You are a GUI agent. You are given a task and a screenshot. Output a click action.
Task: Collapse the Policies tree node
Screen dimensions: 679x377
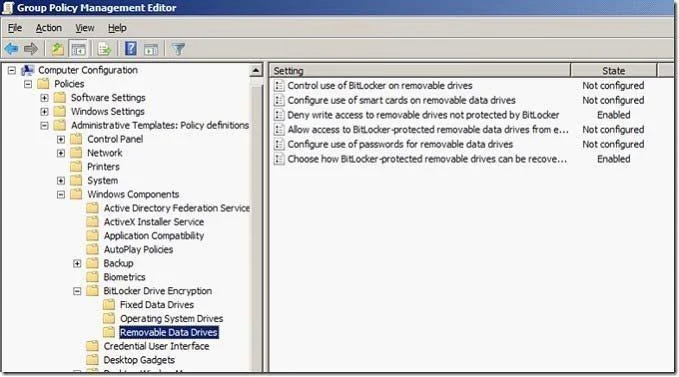click(x=28, y=84)
